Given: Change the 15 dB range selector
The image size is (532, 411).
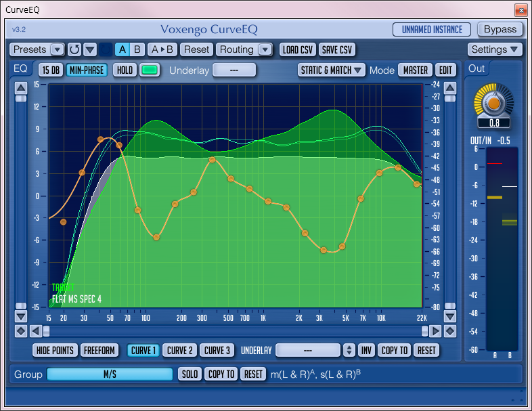Looking at the screenshot, I should (51, 70).
